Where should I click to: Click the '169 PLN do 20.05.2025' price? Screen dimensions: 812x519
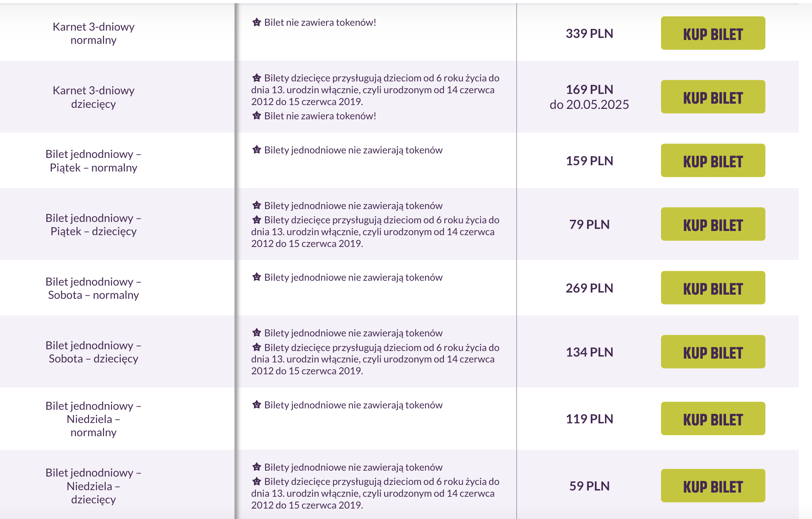tap(589, 97)
